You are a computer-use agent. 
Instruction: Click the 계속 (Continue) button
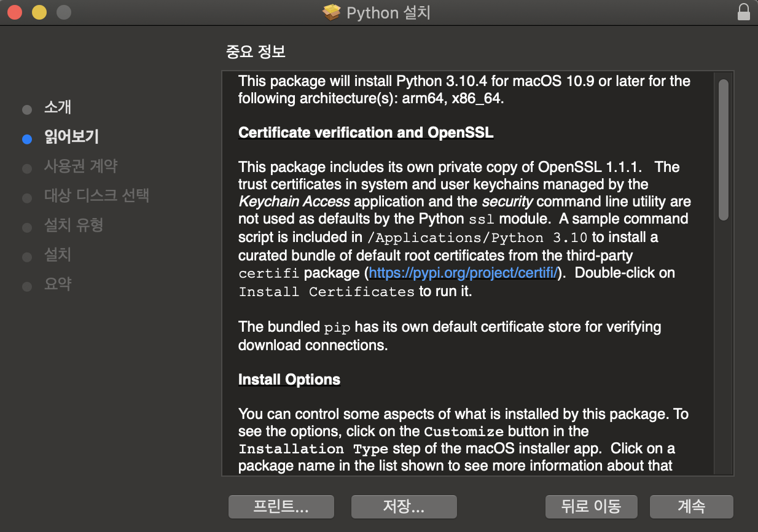click(x=691, y=507)
